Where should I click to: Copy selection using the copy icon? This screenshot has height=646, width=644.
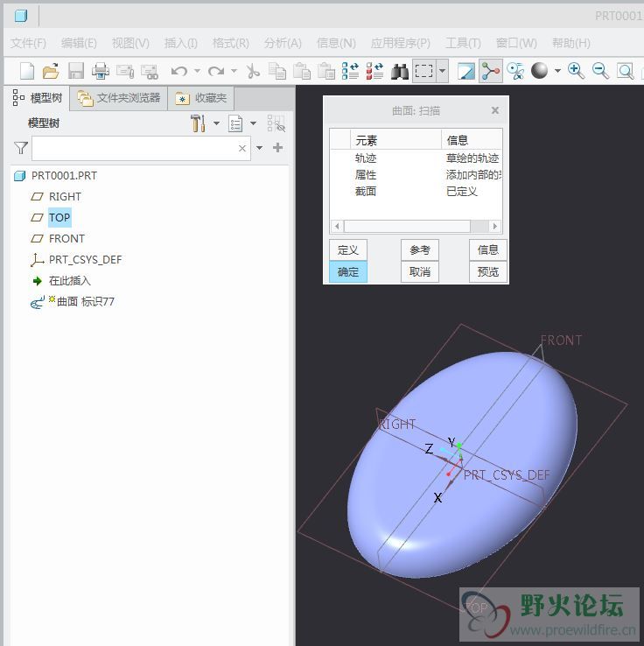tap(277, 71)
